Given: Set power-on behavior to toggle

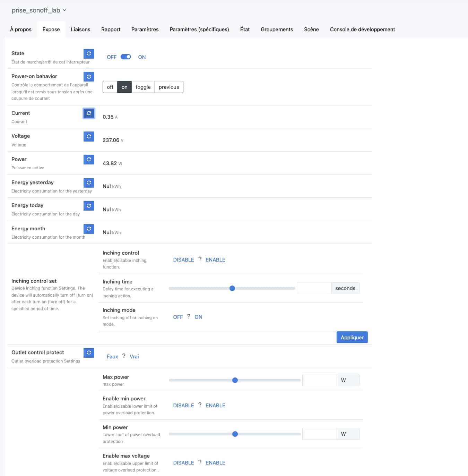Looking at the screenshot, I should pos(143,87).
